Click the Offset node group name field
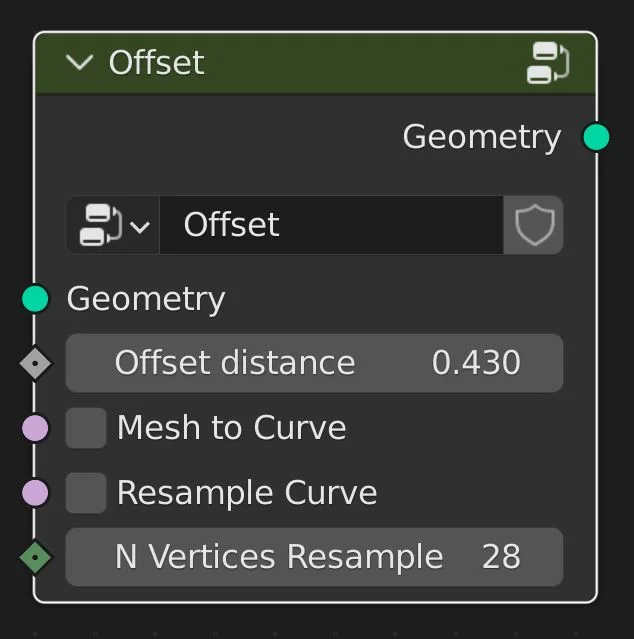This screenshot has height=639, width=634. point(330,225)
